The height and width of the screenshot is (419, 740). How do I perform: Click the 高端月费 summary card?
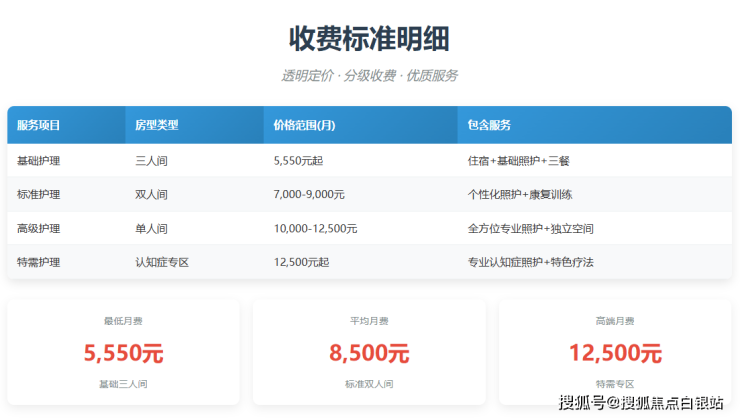(615, 352)
